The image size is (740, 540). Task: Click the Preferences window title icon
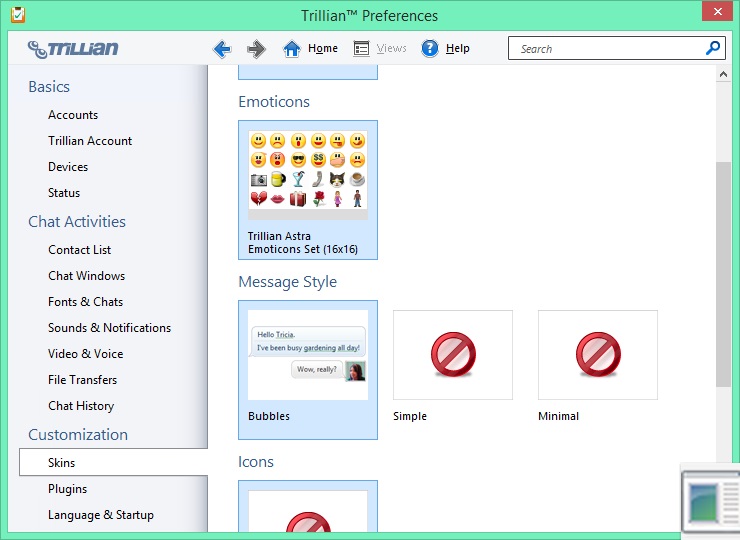(18, 14)
